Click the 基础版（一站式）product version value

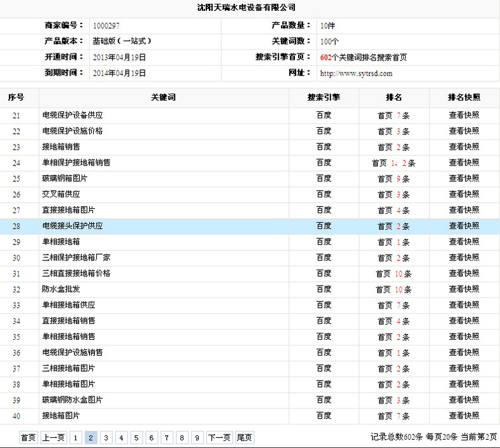122,41
